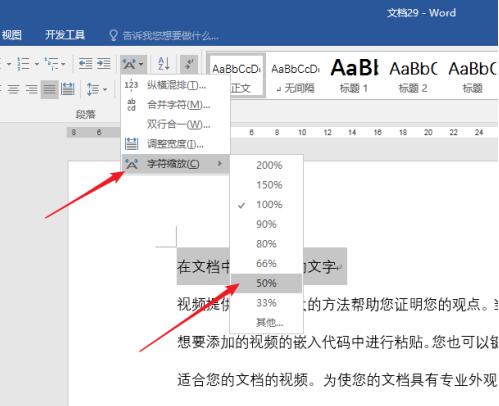Right-align the paragraph
This screenshot has height=406, width=499.
coord(32,89)
